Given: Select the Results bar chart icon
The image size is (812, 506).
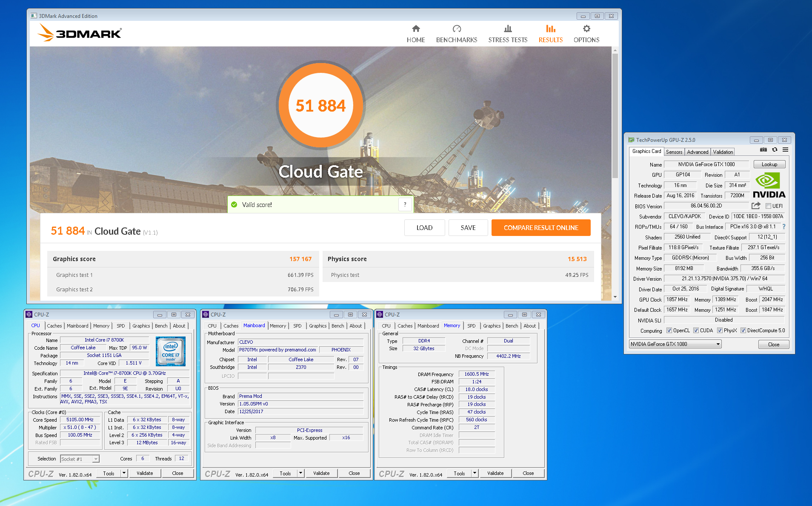Looking at the screenshot, I should click(551, 29).
